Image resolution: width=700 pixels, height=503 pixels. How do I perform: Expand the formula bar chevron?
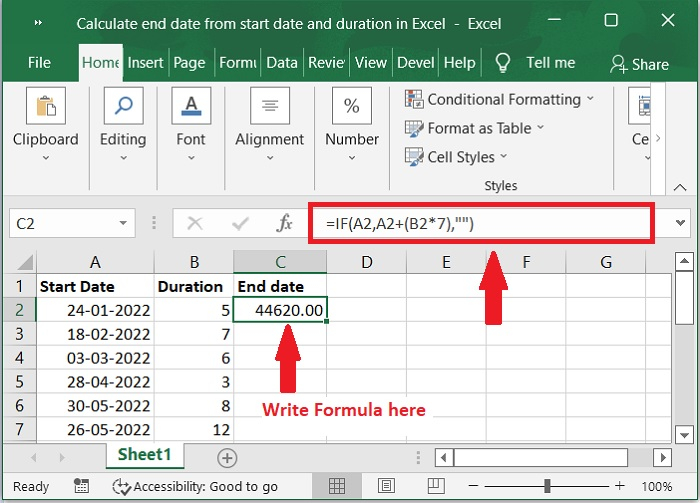tap(680, 223)
